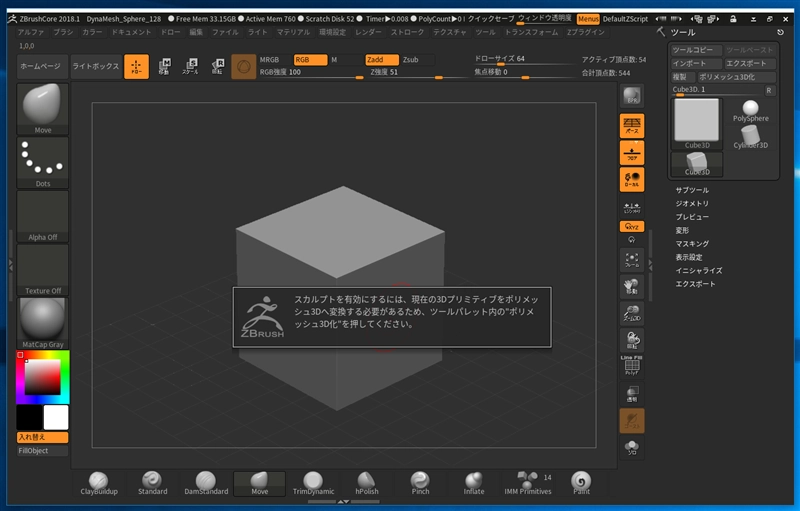The height and width of the screenshot is (511, 800).
Task: Select the Move brush thumbnail in left shelf
Action: pos(42,109)
